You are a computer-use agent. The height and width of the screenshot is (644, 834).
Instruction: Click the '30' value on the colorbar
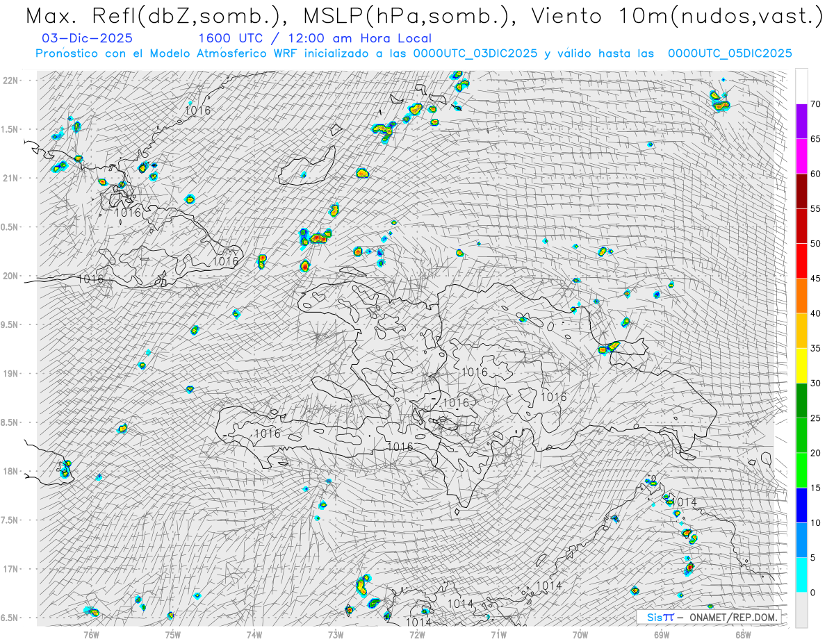tap(815, 383)
